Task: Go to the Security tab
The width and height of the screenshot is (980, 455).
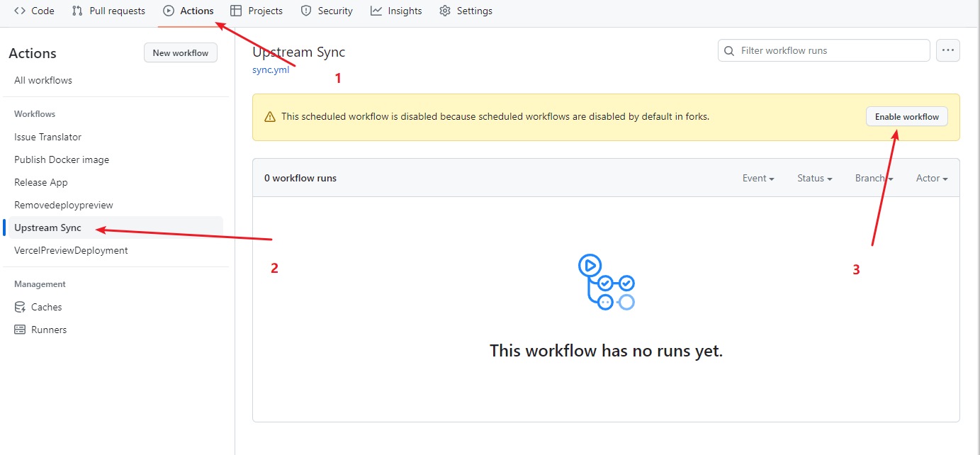Action: (x=327, y=11)
